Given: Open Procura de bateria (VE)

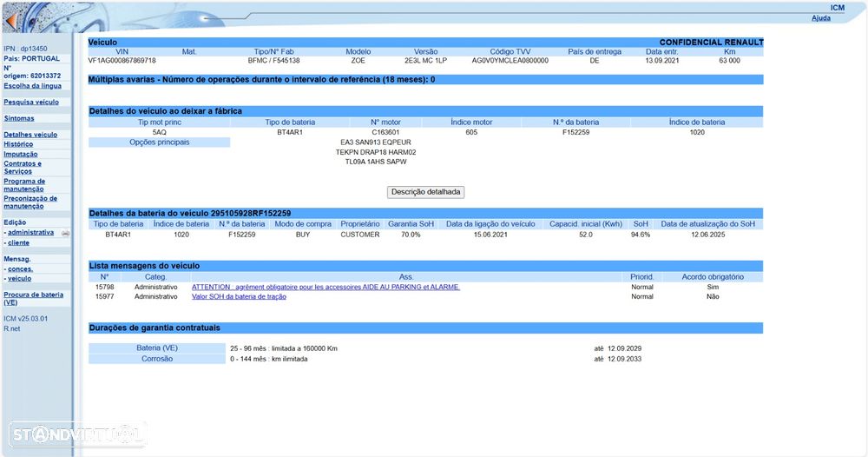Looking at the screenshot, I should click(33, 299).
